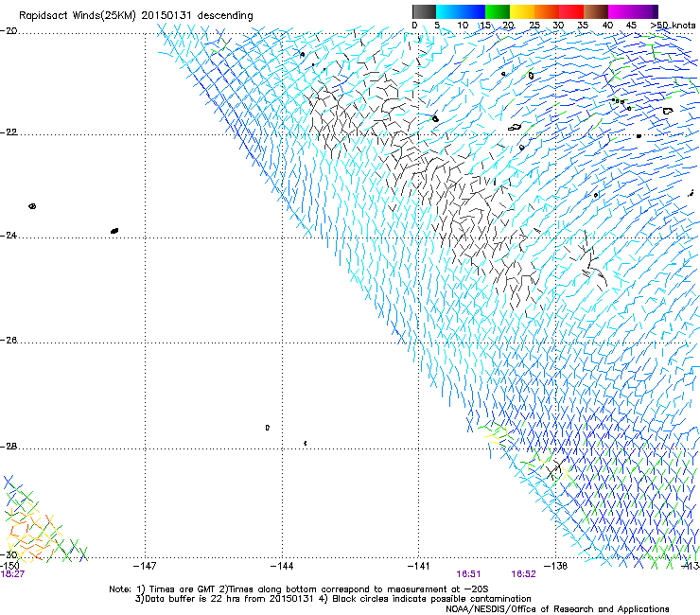Viewport: 700px width, 615px height.
Task: Click the '-147' longitude axis label
Action: (x=145, y=566)
